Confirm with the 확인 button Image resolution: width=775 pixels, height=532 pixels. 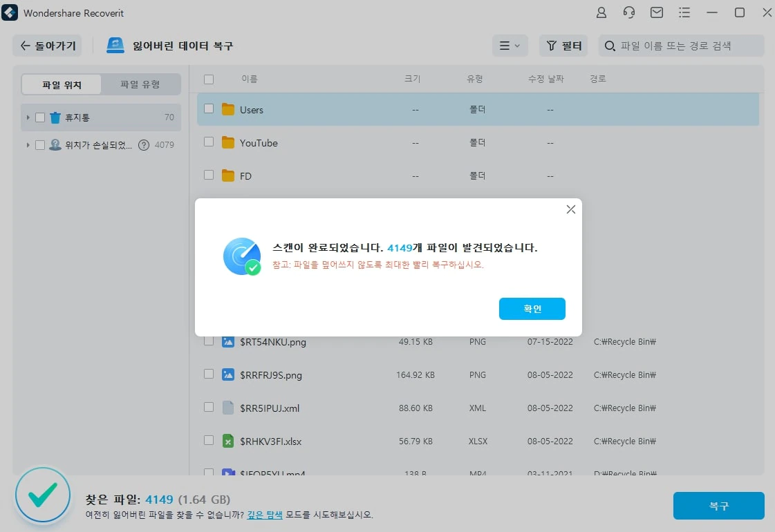click(532, 309)
